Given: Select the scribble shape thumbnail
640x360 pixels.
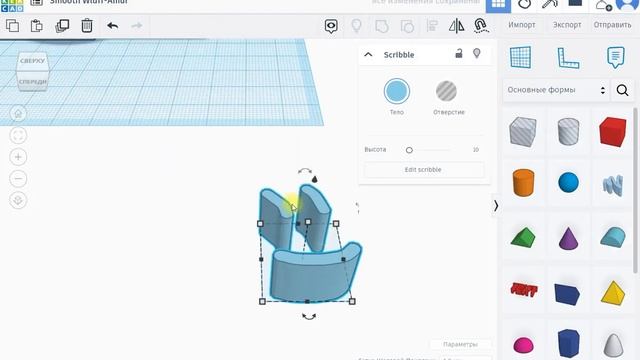Looking at the screenshot, I should coord(613,185).
